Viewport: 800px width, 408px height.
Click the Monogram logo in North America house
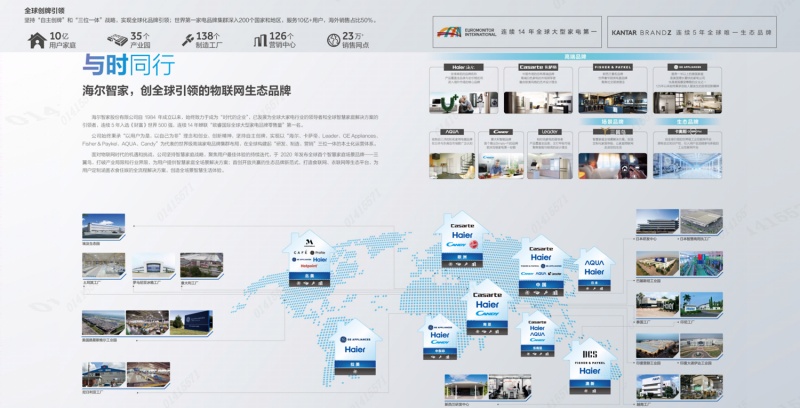point(308,242)
